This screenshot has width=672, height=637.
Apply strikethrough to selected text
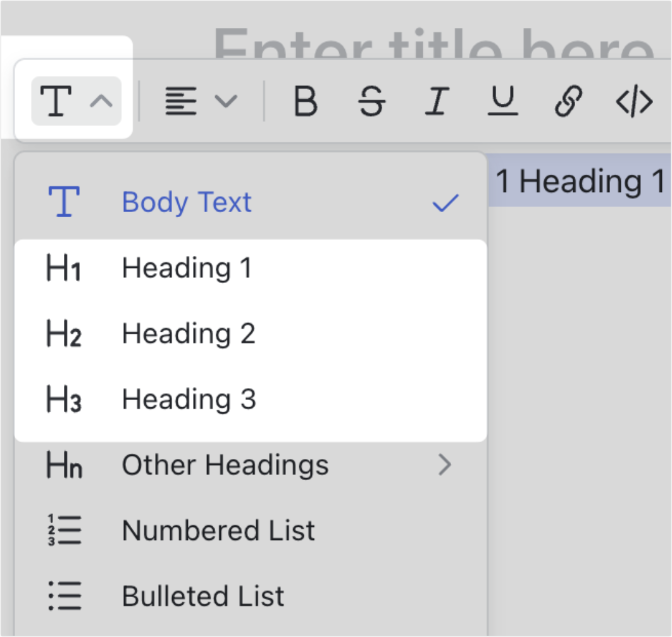[372, 100]
